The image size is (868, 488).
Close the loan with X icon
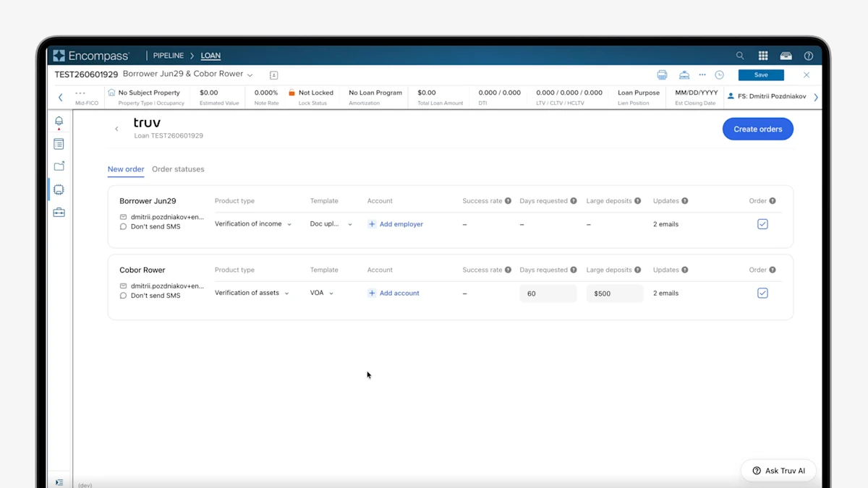pos(807,75)
